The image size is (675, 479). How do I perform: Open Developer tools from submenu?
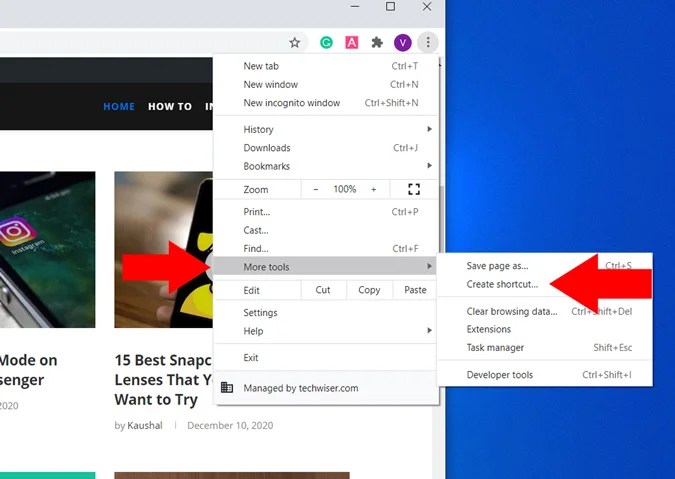[545, 375]
